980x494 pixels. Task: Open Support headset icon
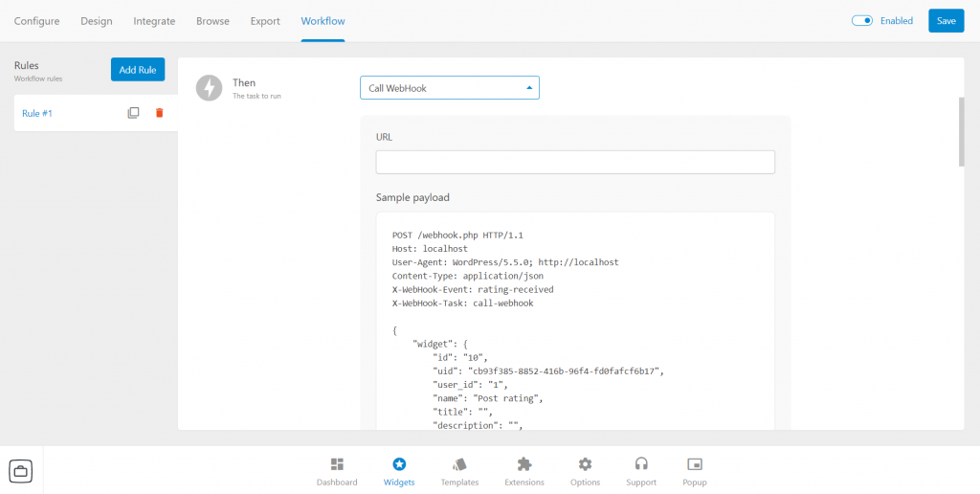click(x=641, y=464)
